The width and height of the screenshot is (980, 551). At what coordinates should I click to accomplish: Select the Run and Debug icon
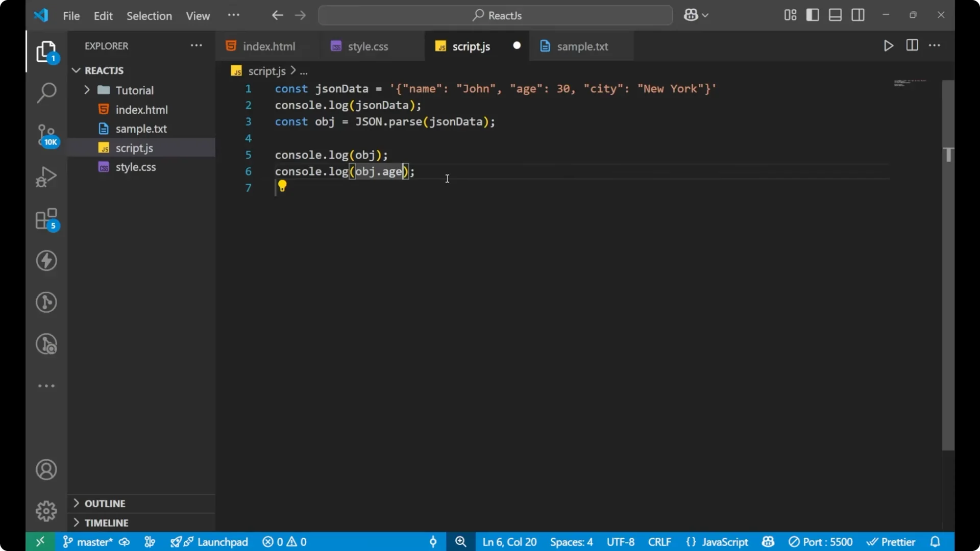click(46, 176)
